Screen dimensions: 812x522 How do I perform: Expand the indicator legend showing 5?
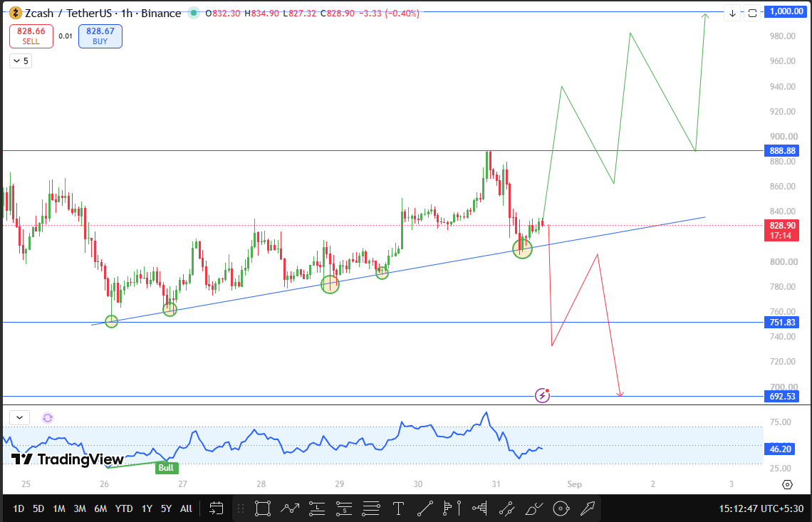[x=21, y=61]
